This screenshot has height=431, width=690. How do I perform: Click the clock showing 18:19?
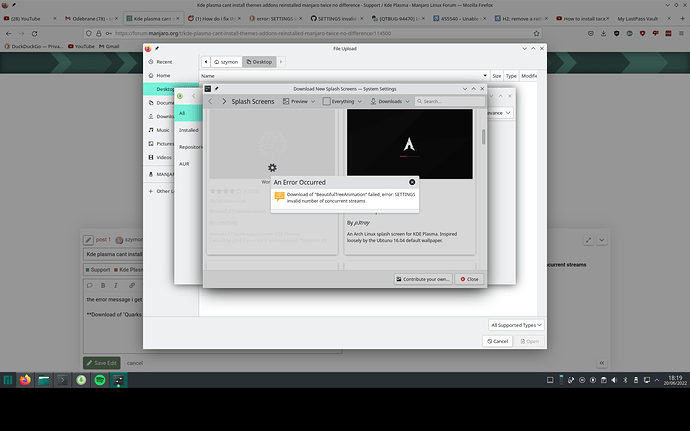[675, 380]
